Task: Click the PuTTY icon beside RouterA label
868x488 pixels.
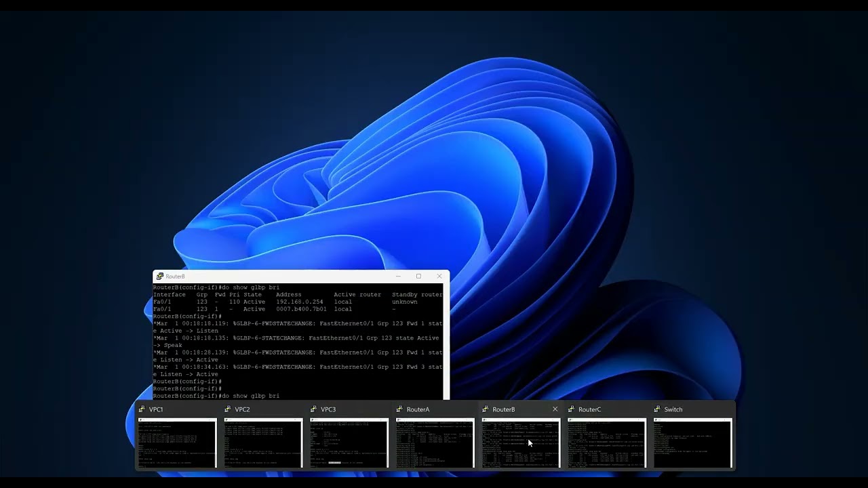Action: click(x=399, y=409)
